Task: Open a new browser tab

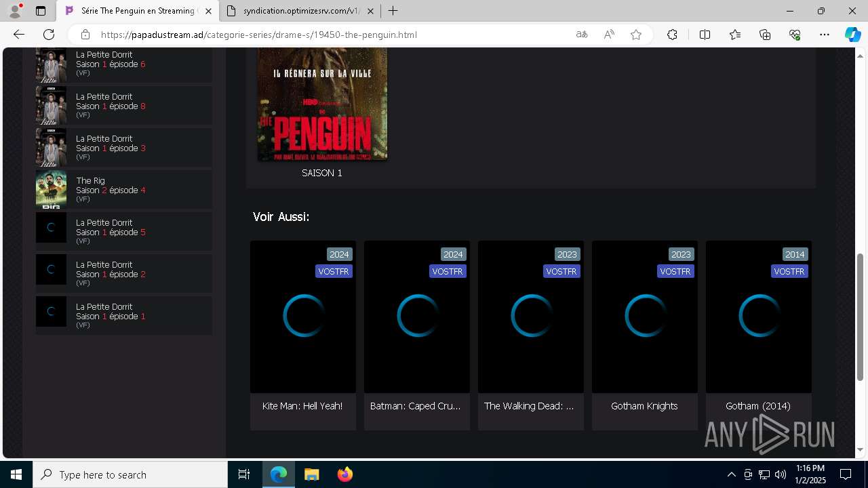Action: [393, 11]
